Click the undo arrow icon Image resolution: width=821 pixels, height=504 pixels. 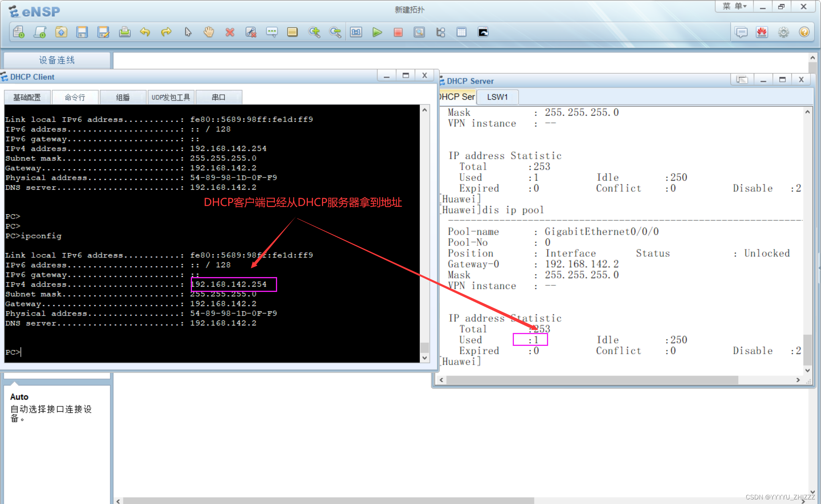pyautogui.click(x=145, y=32)
